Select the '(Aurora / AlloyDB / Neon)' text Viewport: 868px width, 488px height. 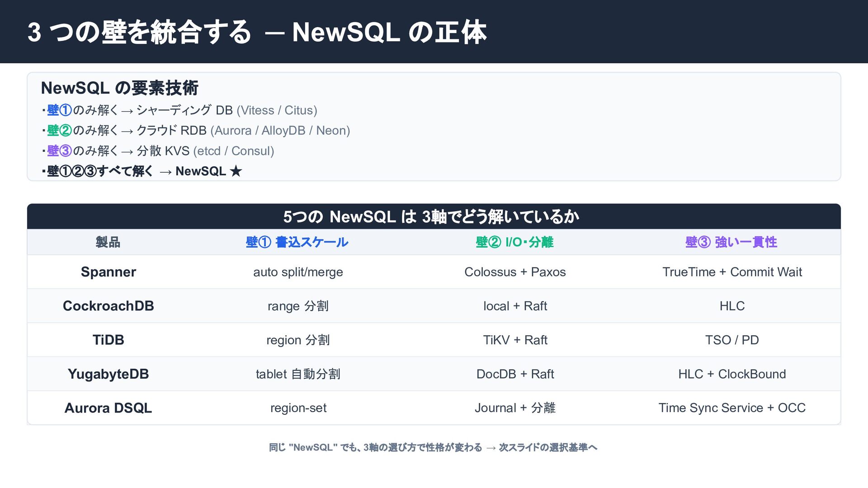click(x=280, y=131)
